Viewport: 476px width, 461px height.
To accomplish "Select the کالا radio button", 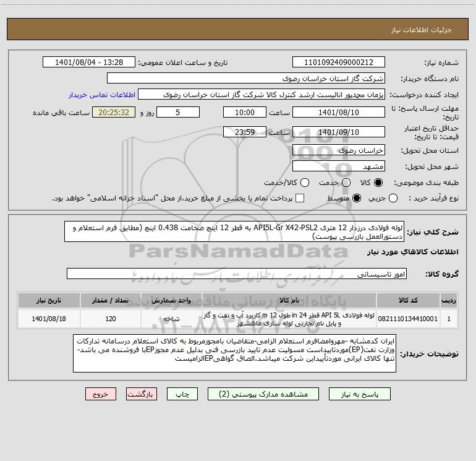I will tap(378, 183).
